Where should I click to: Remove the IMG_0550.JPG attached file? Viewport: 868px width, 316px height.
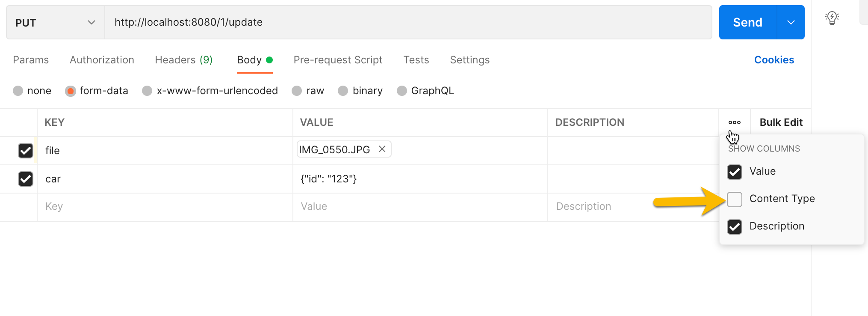coord(382,149)
